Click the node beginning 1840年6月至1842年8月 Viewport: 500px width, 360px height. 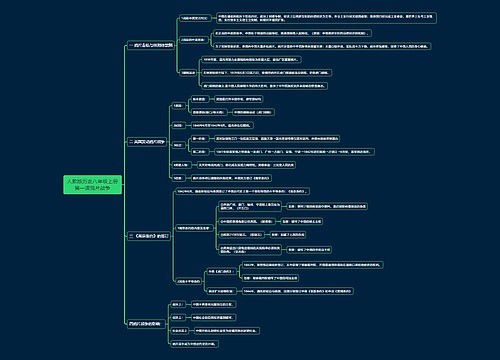[222, 126]
